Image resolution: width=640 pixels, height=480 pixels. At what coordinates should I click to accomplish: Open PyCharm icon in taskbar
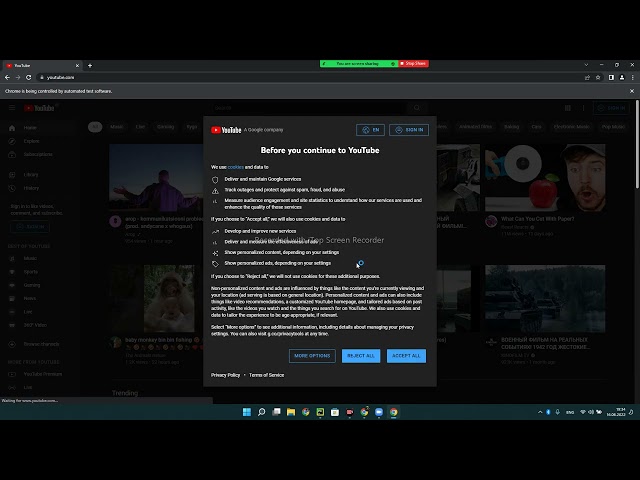[320, 412]
